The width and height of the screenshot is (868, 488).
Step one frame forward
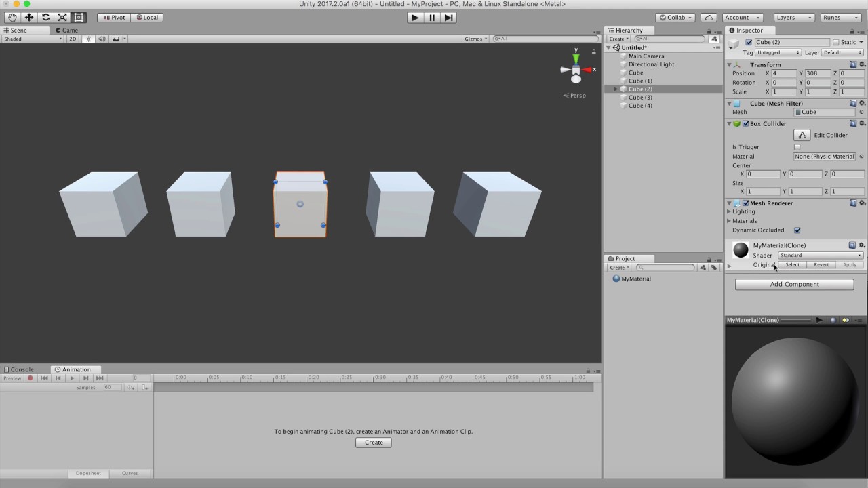(x=449, y=18)
